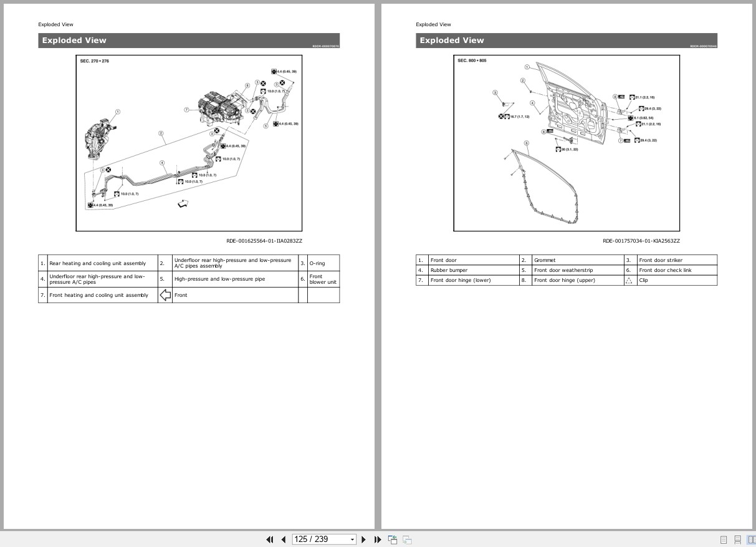756x547 pixels.
Task: Click the 'Front blower unit' cell
Action: [x=323, y=279]
